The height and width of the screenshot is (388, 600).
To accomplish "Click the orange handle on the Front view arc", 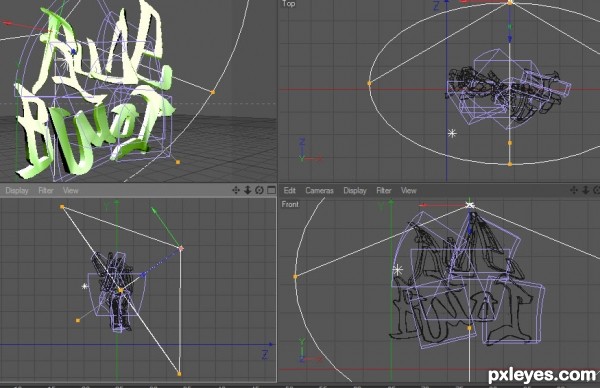I will [295, 276].
